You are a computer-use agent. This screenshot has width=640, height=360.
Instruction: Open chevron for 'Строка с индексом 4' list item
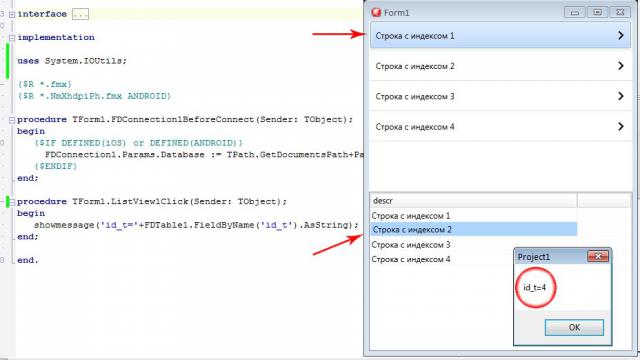click(x=621, y=127)
